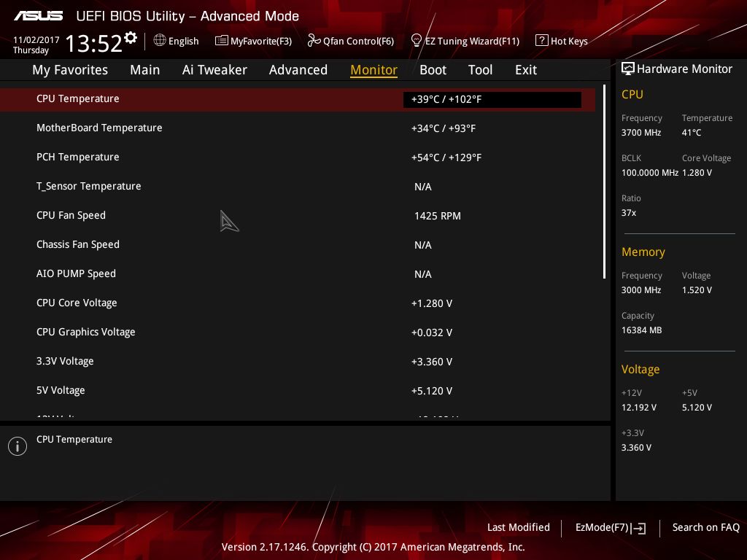Screen dimensions: 747x560
Task: Open Search on FAQ link
Action: click(705, 528)
